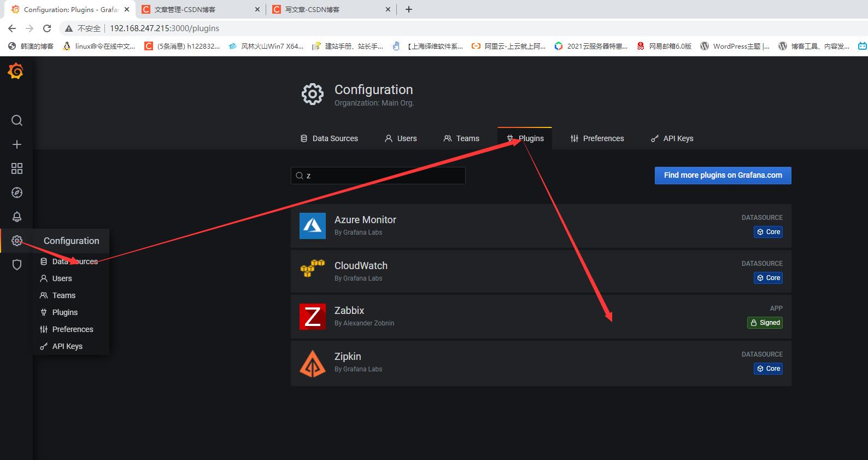Click the 不安全 site security warning
Screen dimensions: 868x460
click(83, 28)
